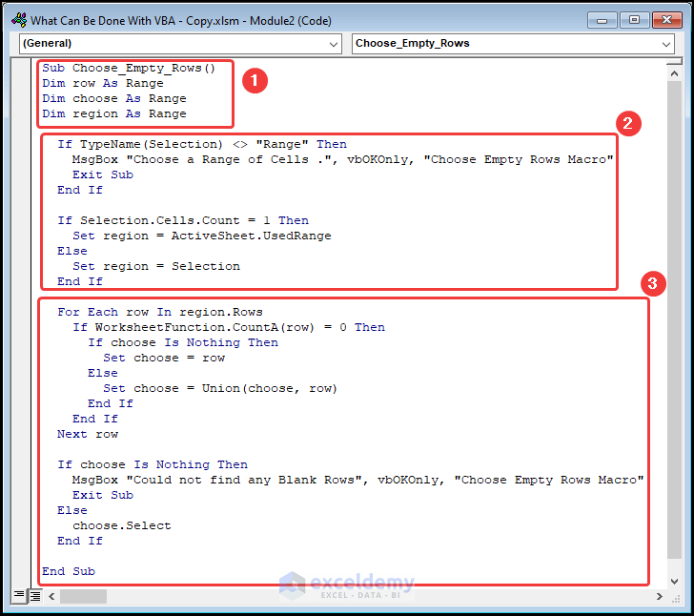Click the window title 'Module2 (Code)'
694x616 pixels.
click(x=291, y=21)
